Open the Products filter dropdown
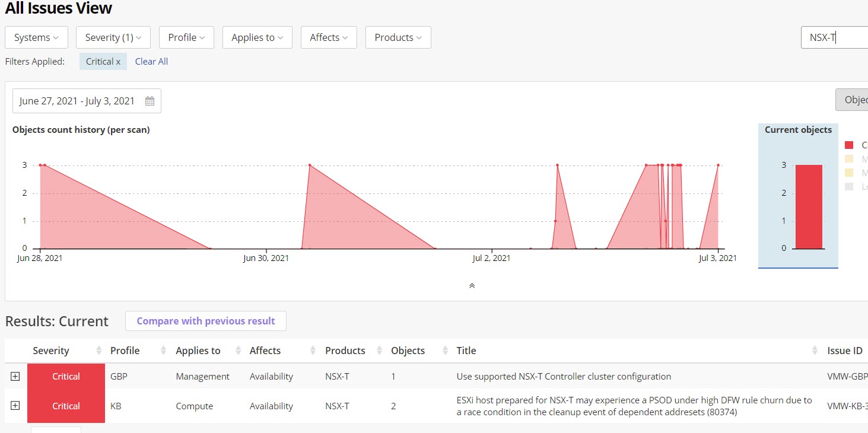Screen dimensions: 868x433 pyautogui.click(x=398, y=37)
